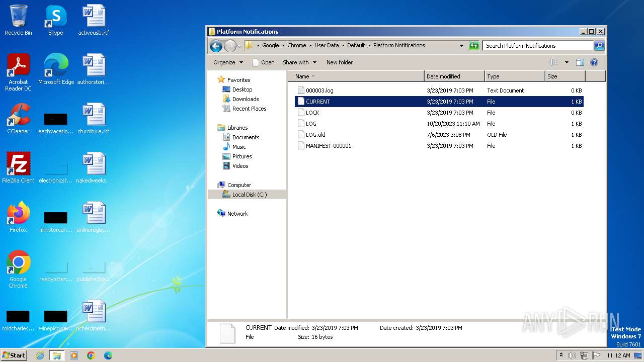Select the 000003.log file

pyautogui.click(x=439, y=90)
